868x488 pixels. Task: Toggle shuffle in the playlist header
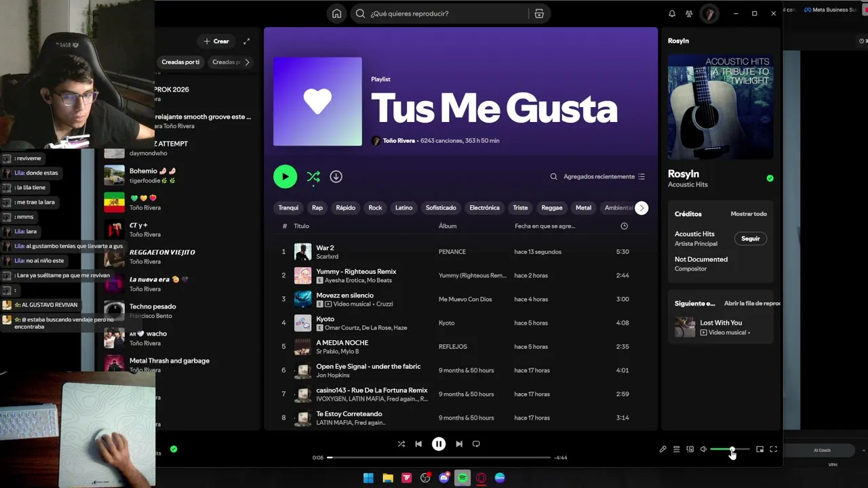click(313, 177)
